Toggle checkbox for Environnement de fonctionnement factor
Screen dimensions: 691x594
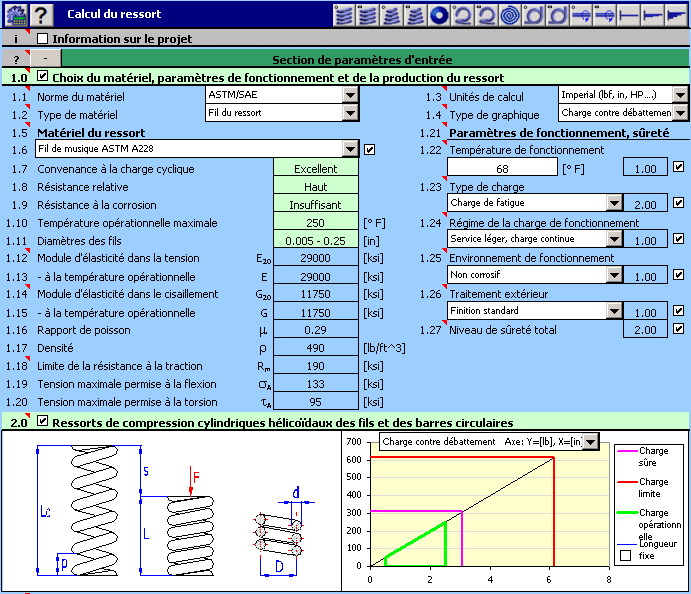pos(679,275)
